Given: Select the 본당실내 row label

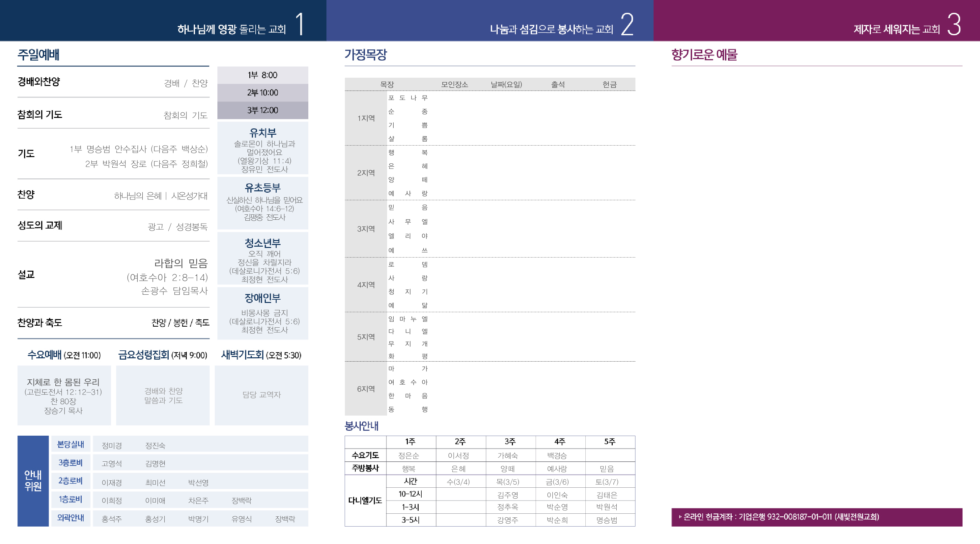Looking at the screenshot, I should click(70, 444).
